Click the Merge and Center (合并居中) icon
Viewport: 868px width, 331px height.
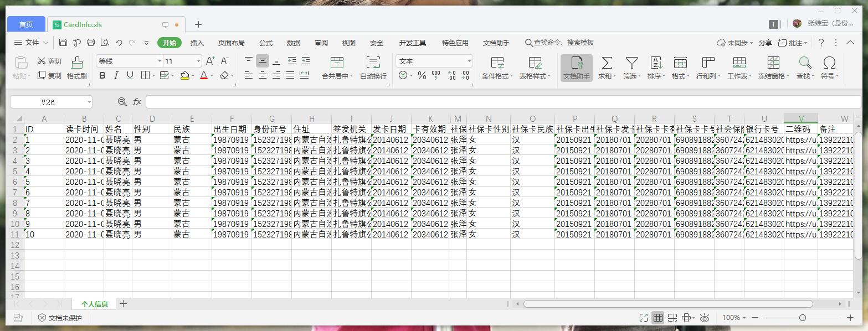(x=337, y=63)
